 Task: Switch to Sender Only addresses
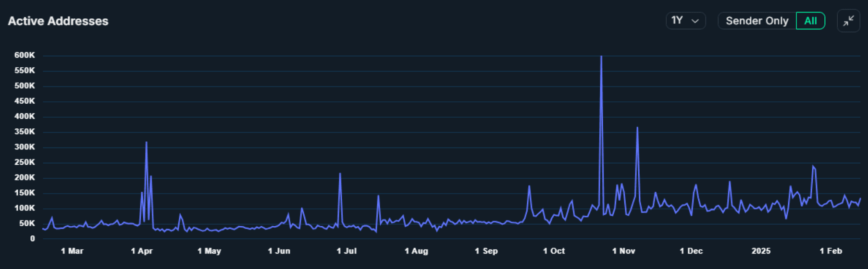coord(756,21)
